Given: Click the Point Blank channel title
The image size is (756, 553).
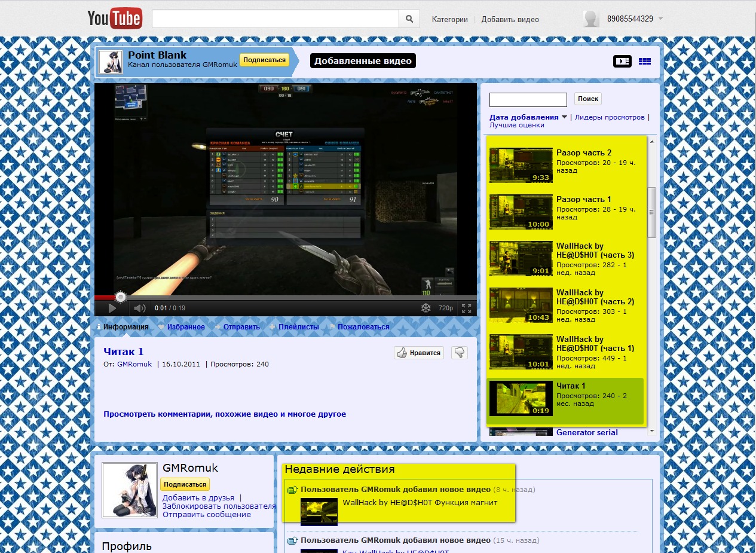Looking at the screenshot, I should (x=157, y=55).
